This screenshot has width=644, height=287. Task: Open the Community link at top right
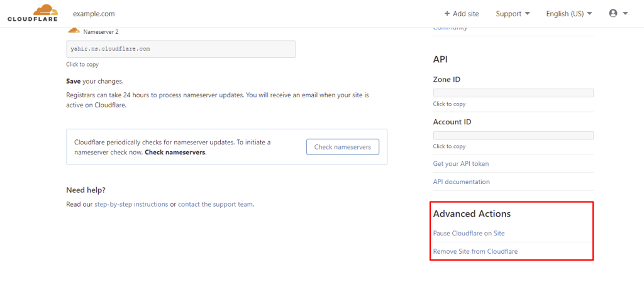[x=450, y=28]
